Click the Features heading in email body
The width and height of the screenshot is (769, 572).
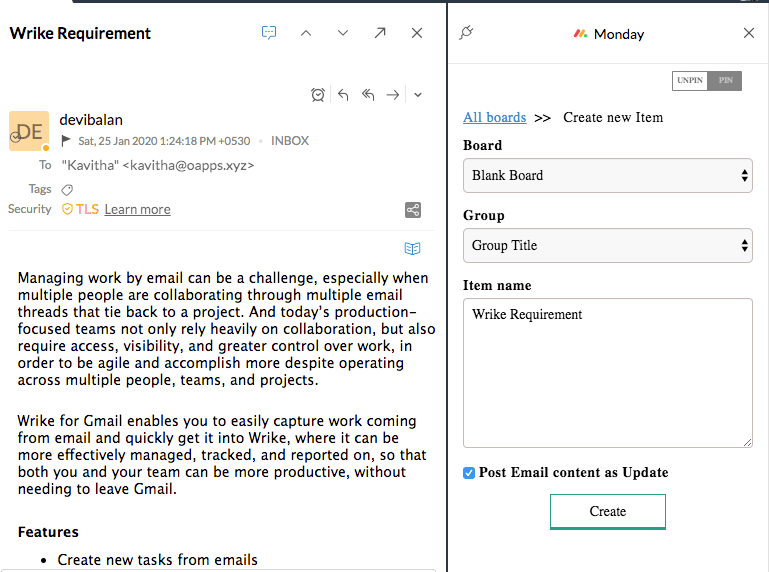(x=48, y=532)
